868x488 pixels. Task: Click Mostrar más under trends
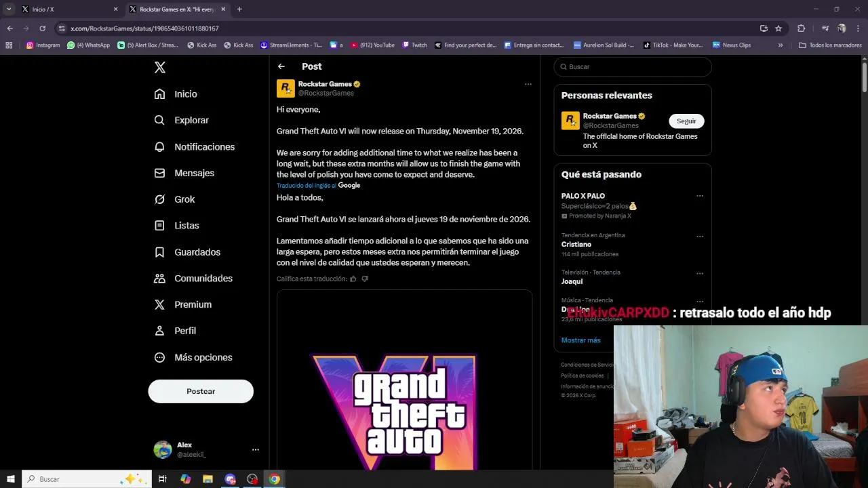coord(580,340)
